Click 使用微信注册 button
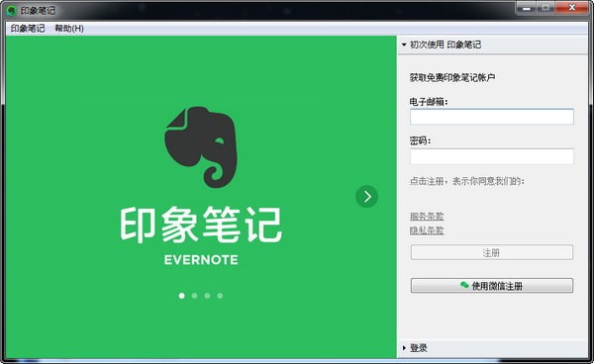The height and width of the screenshot is (364, 594). point(492,286)
